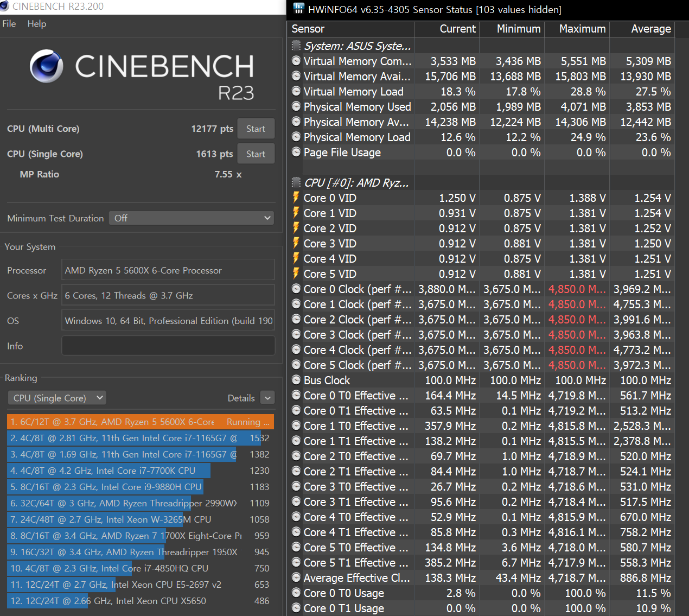Click the lightning icon for Core 3 VID

(296, 243)
